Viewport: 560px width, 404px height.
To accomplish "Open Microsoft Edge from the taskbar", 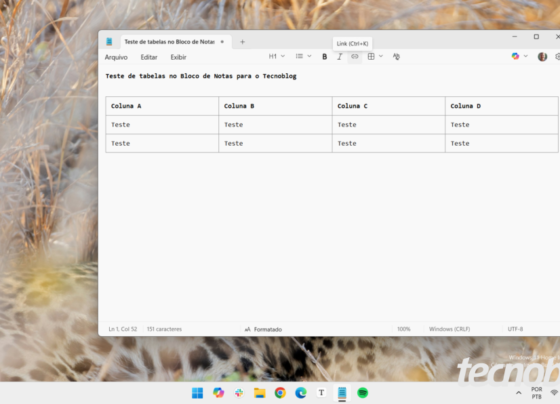I will click(x=301, y=393).
